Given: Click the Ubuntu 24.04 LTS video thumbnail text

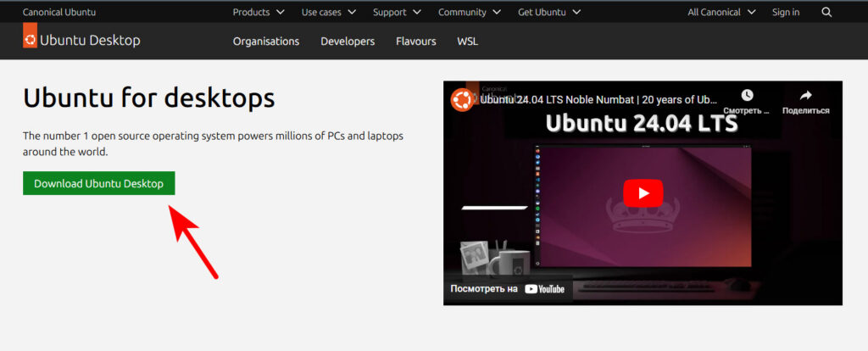Looking at the screenshot, I should tap(642, 124).
